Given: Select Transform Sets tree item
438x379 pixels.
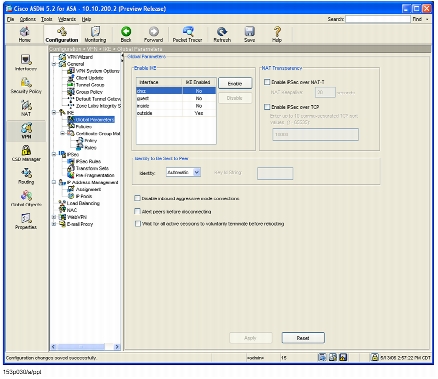Looking at the screenshot, I should [x=92, y=168].
